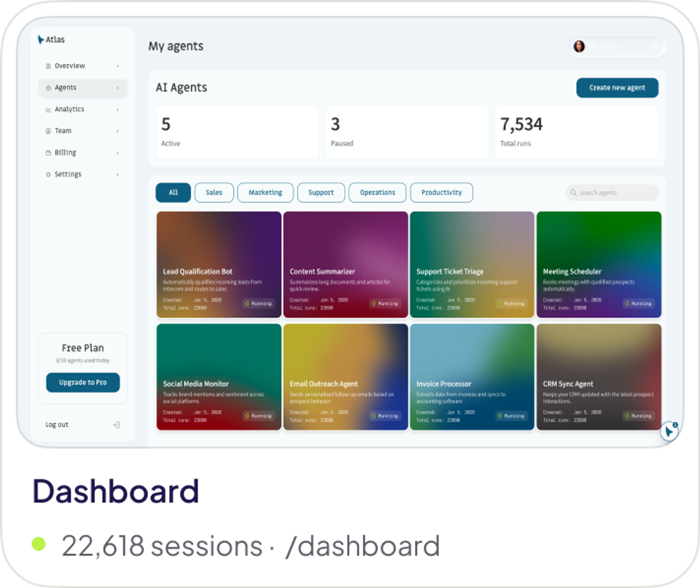Expand the Overview chevron arrow

117,66
